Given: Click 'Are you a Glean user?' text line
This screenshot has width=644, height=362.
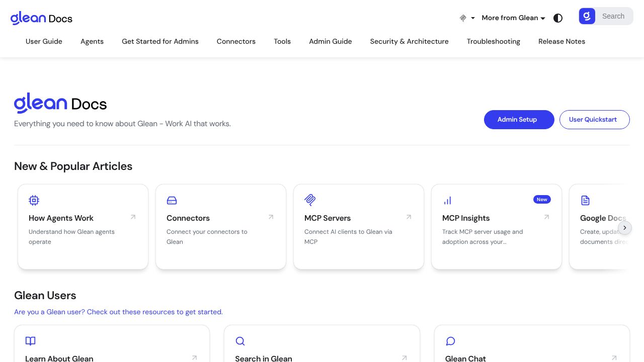Looking at the screenshot, I should [x=118, y=312].
